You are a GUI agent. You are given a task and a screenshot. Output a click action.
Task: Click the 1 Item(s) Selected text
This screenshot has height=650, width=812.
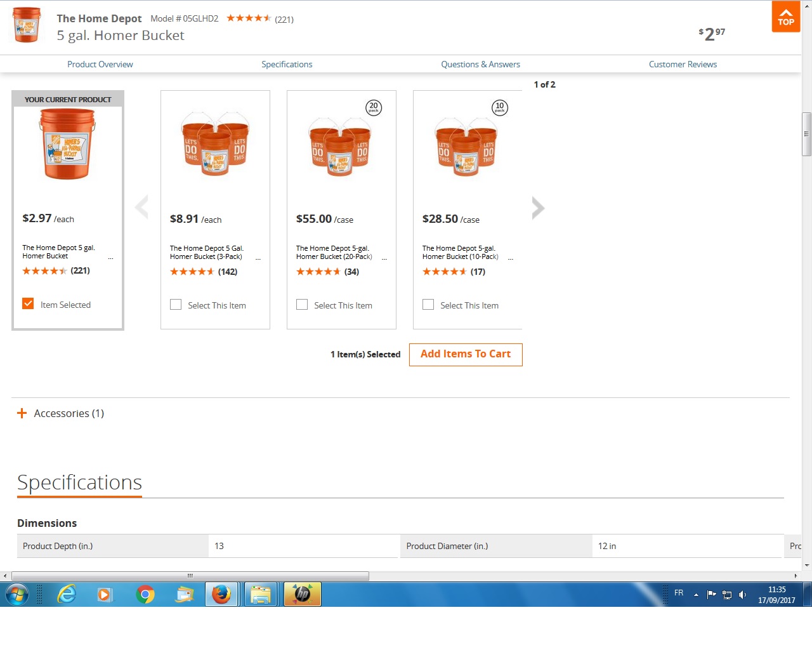pyautogui.click(x=365, y=354)
